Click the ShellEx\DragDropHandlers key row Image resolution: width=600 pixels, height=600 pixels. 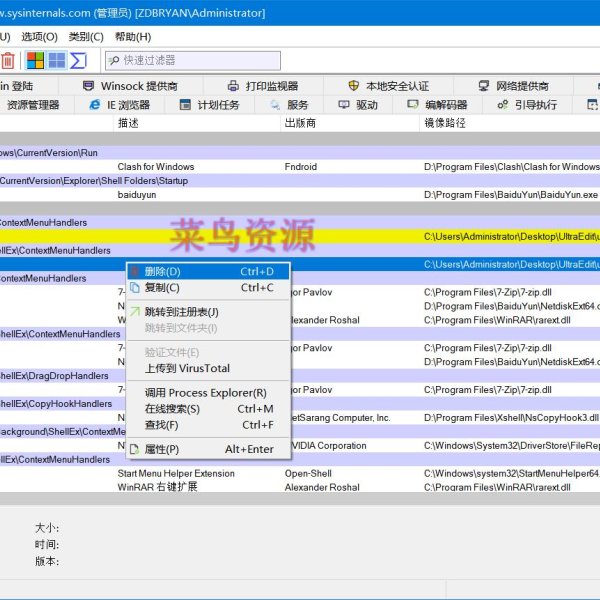pyautogui.click(x=300, y=376)
